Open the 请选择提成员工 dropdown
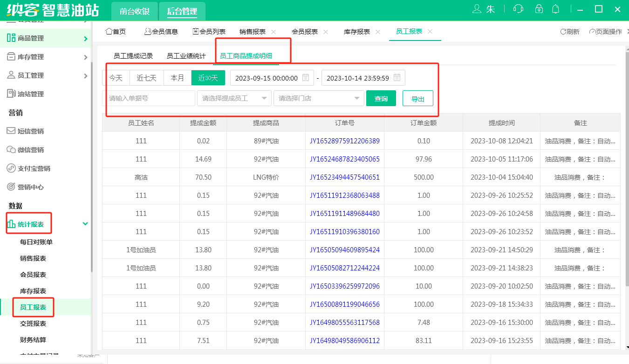Screen dimensions: 629x364 click(234, 99)
